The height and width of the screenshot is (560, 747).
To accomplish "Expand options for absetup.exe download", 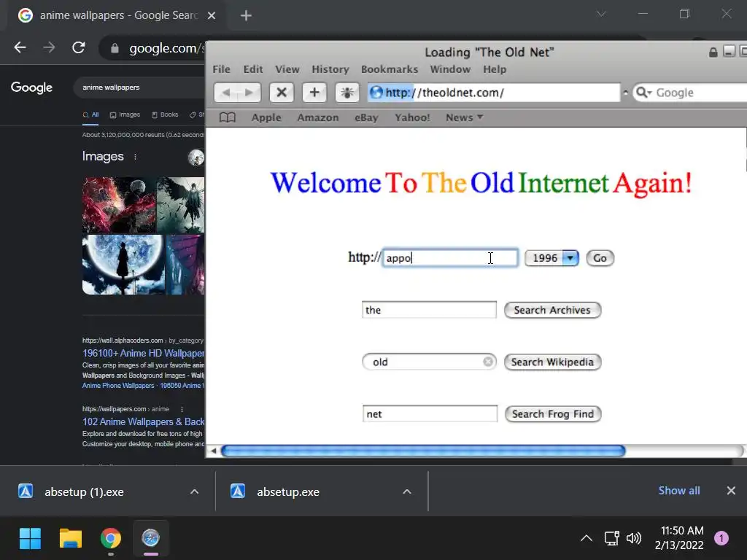I will coord(407,491).
